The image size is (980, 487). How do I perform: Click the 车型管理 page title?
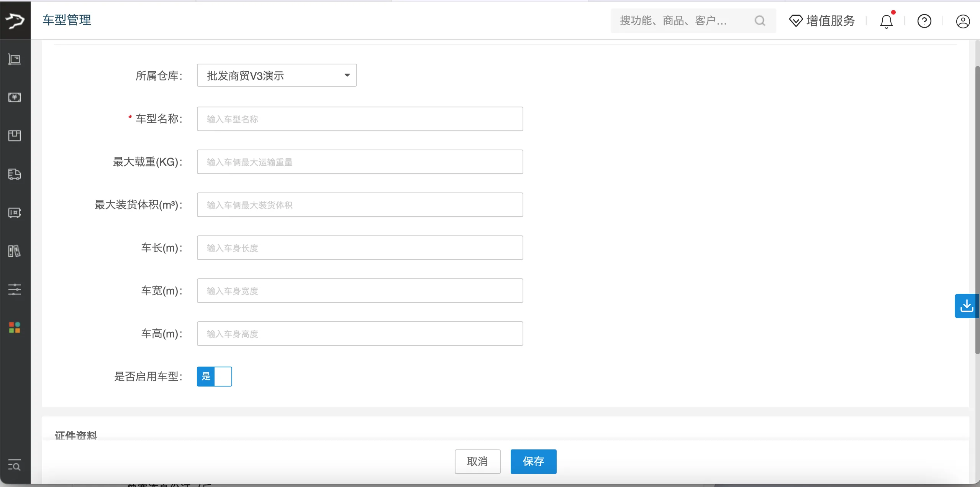pos(66,20)
